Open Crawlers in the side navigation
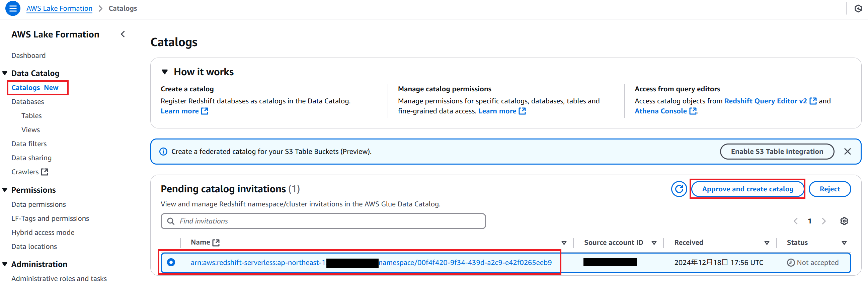 tap(25, 172)
